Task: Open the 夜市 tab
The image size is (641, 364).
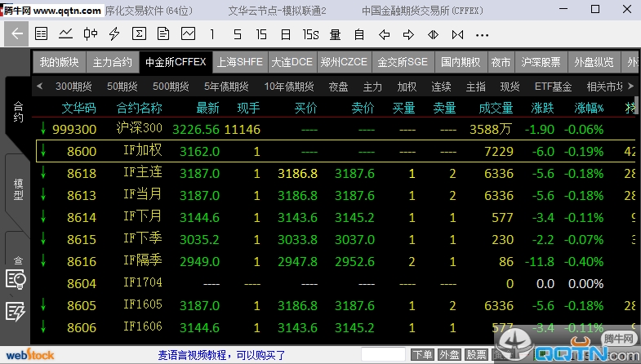Action: (x=501, y=62)
